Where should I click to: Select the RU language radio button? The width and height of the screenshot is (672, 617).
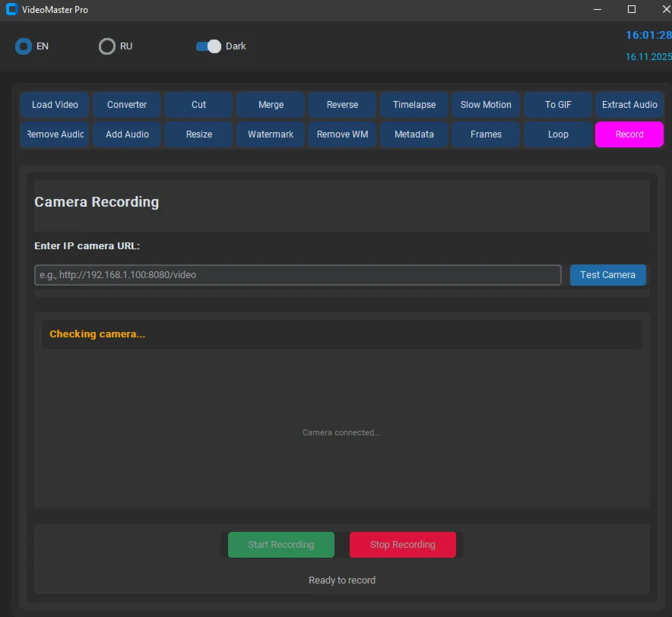point(107,46)
